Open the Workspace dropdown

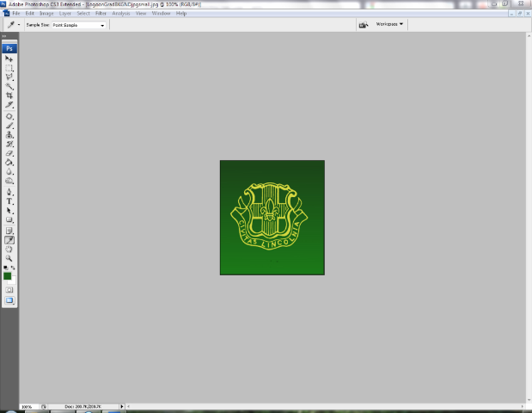389,24
